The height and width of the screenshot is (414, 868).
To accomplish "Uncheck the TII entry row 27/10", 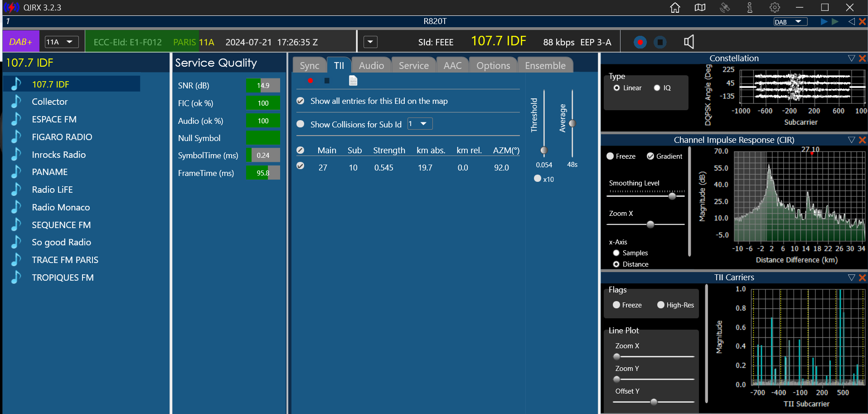I will (x=300, y=166).
